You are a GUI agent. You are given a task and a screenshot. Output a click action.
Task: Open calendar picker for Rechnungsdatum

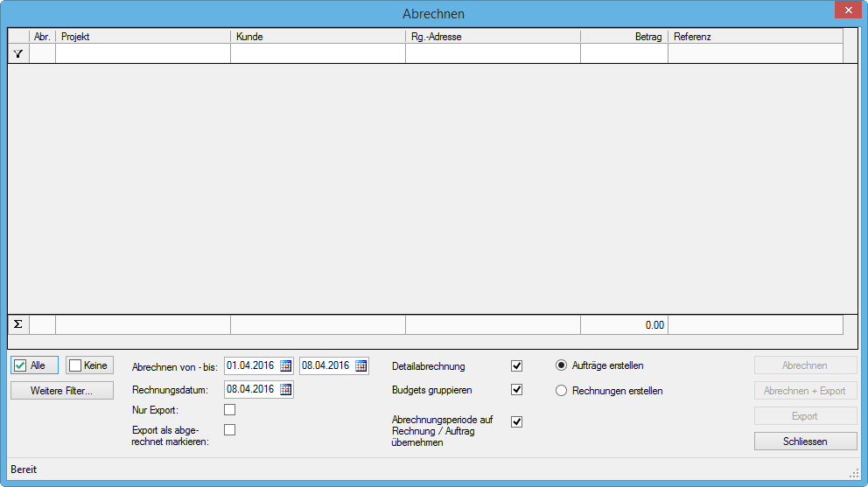click(x=285, y=389)
